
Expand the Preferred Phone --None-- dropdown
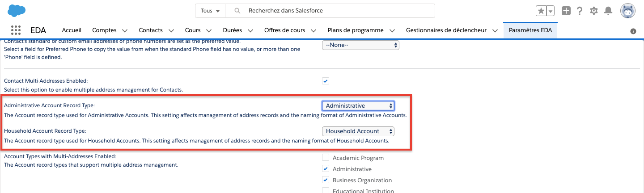click(x=360, y=45)
